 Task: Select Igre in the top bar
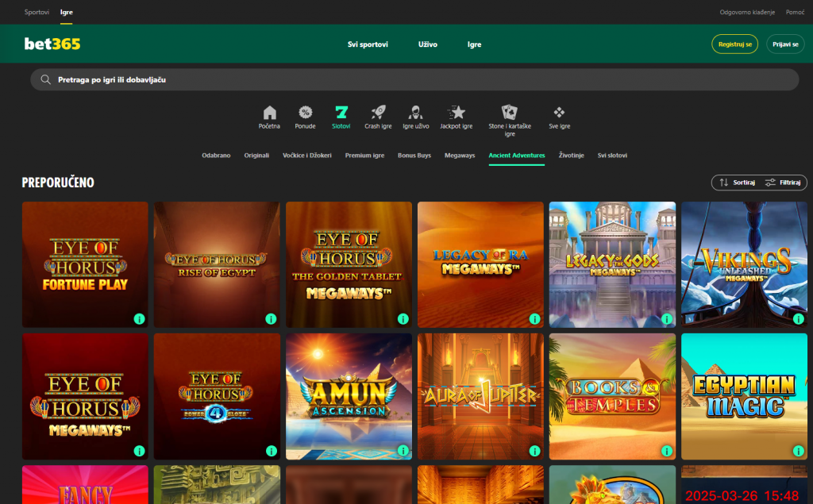(x=67, y=12)
